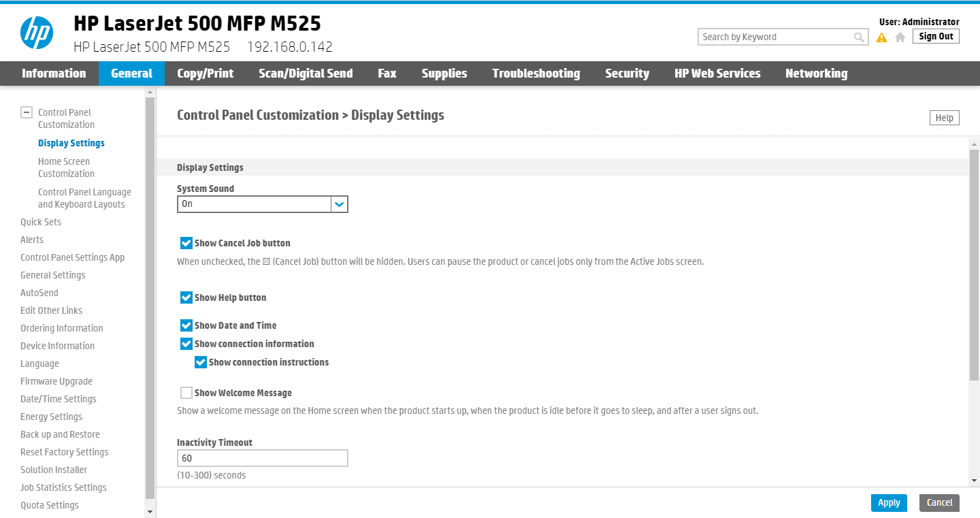The image size is (980, 518).
Task: Click sidebar scrollbar down arrow
Action: click(x=150, y=511)
